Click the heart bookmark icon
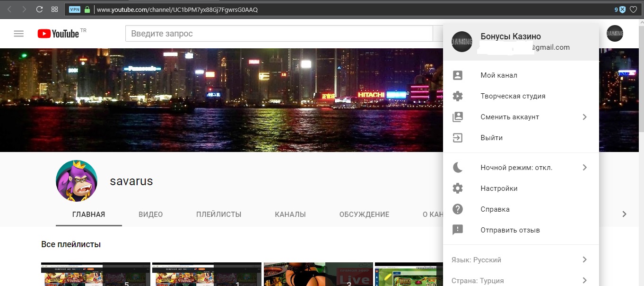 633,9
